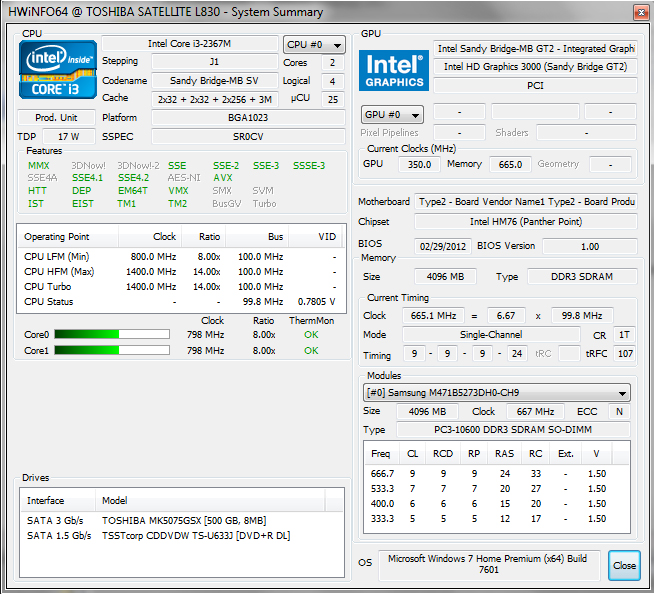Click the Core0 ThermMon OK status
This screenshot has height=594, width=654.
click(311, 335)
